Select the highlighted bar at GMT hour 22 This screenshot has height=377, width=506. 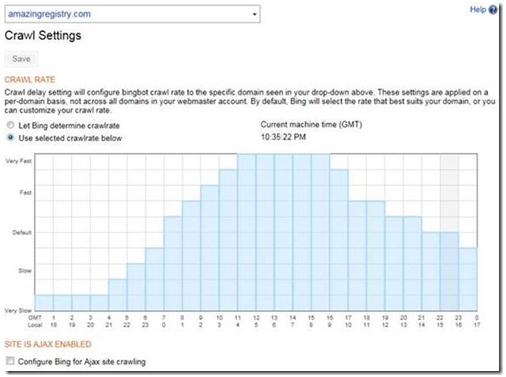(x=449, y=271)
